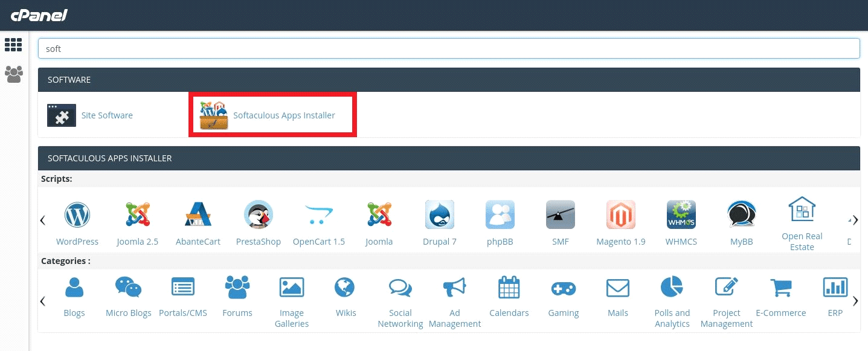Expand more scripts with the right arrow

pyautogui.click(x=855, y=221)
